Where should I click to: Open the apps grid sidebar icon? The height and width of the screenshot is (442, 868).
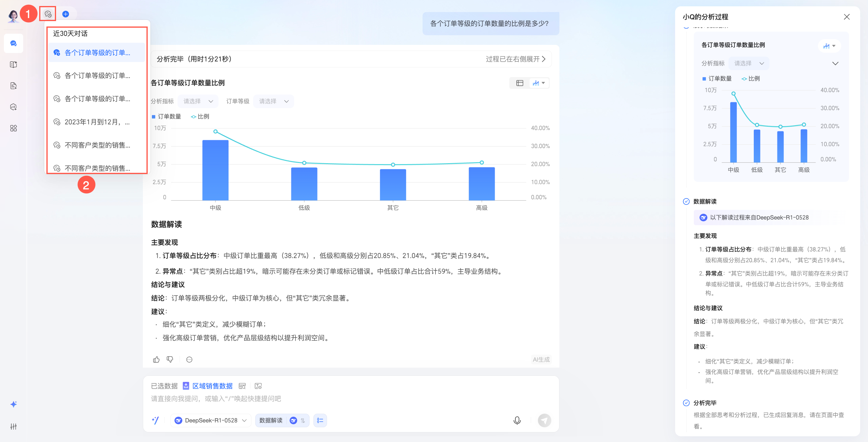pos(14,128)
